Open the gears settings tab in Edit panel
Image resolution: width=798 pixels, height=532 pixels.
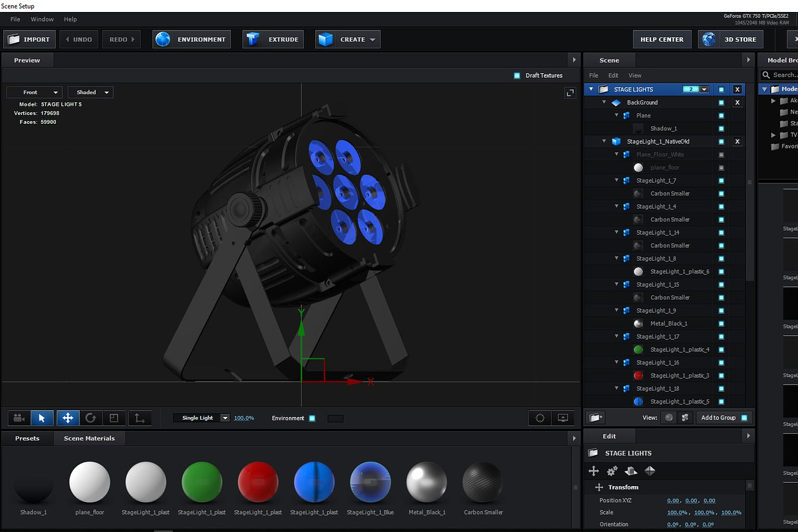point(612,471)
